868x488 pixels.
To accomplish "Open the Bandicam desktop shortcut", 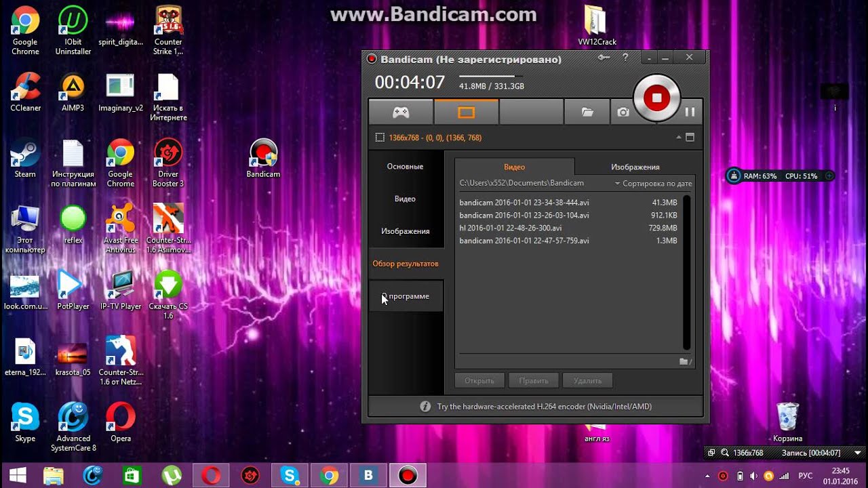I will [263, 159].
